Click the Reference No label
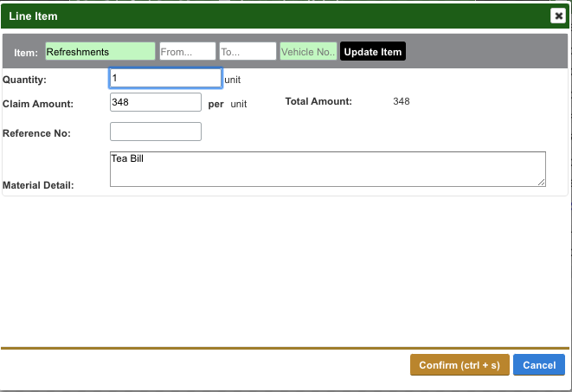 click(x=36, y=133)
